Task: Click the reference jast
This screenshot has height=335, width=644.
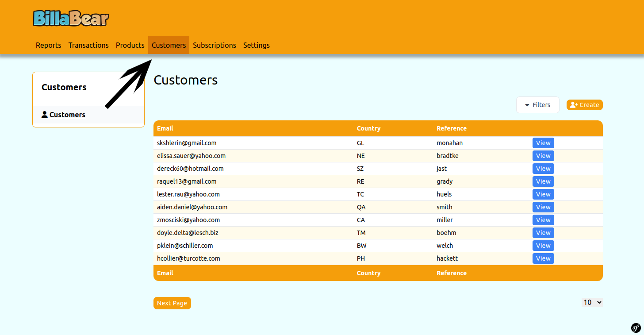Action: tap(442, 169)
